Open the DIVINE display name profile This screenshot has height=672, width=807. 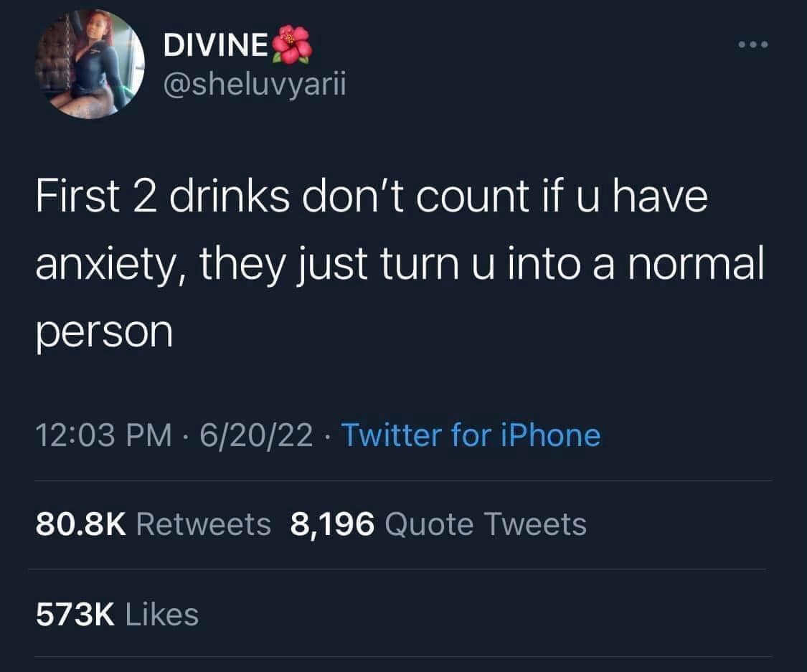click(x=216, y=44)
